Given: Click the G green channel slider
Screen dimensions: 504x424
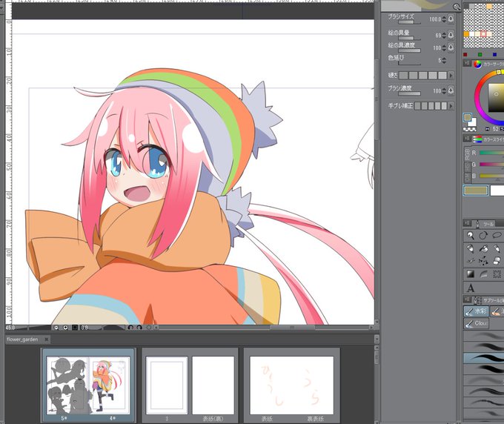Looking at the screenshot, I should 491,165.
